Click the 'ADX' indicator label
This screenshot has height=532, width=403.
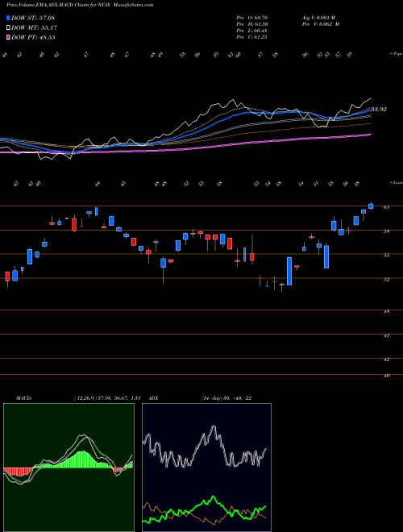tap(153, 398)
